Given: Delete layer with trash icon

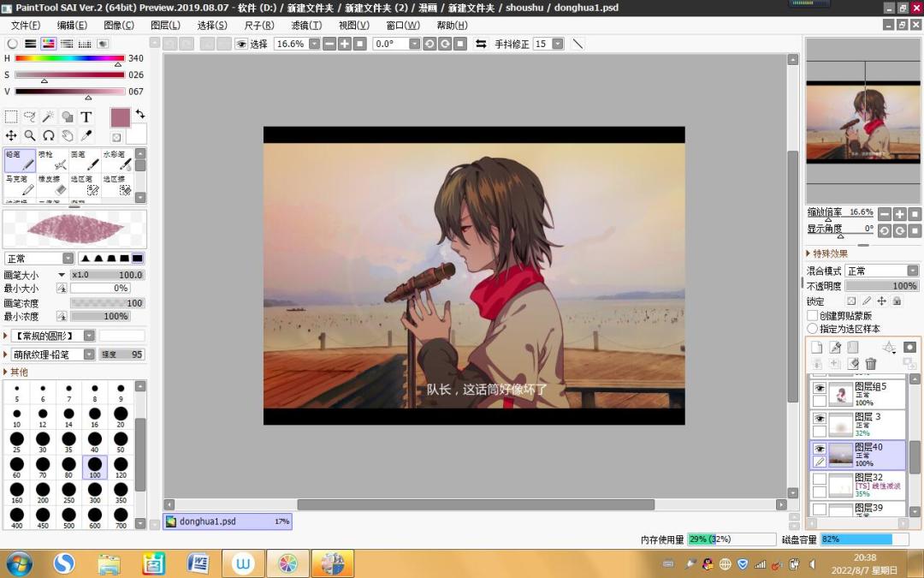Looking at the screenshot, I should pos(870,364).
